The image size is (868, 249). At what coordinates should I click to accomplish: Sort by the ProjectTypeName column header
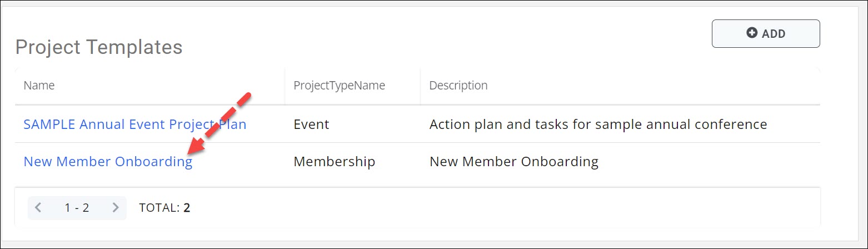[x=339, y=86]
